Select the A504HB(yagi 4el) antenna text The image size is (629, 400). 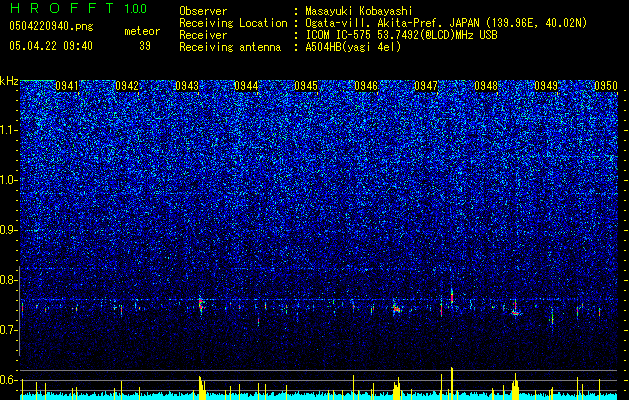point(353,47)
